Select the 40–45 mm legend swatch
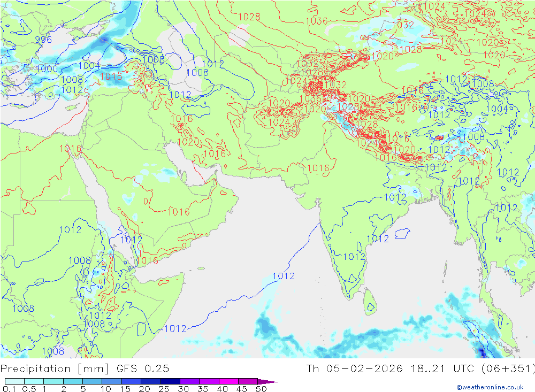This screenshot has height=392, width=535. 228,381
